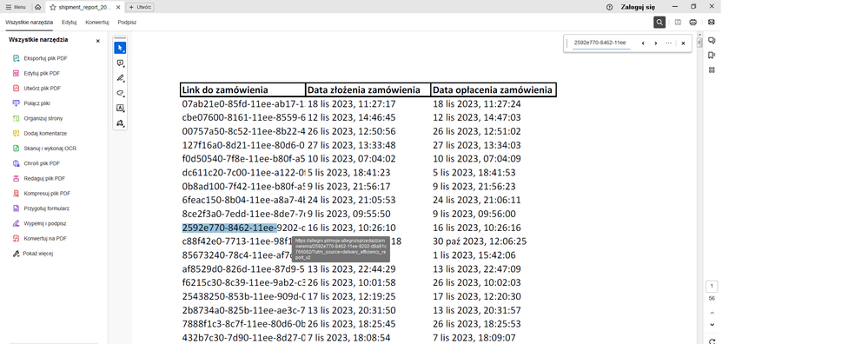This screenshot has width=868, height=344.
Task: Open Konwertuj na PDF tool
Action: coord(40,238)
